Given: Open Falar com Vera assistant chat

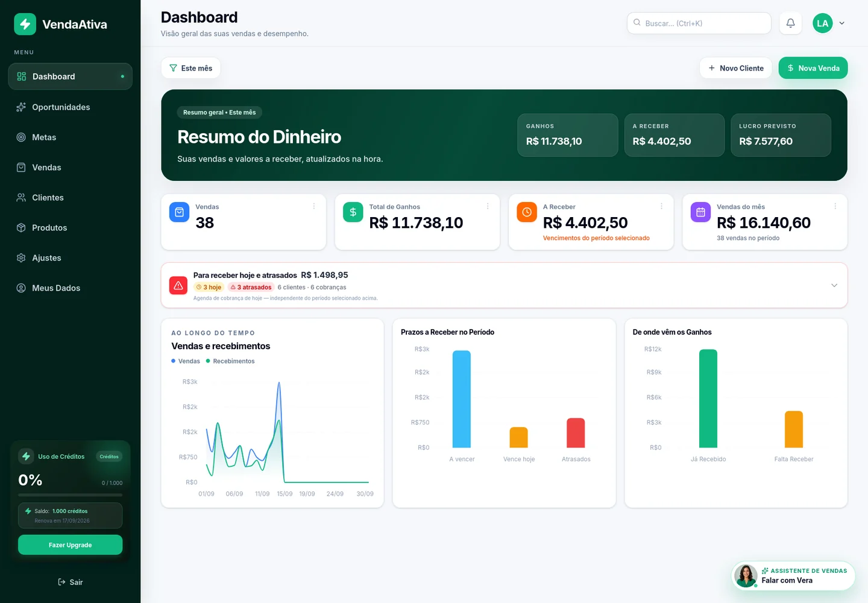Looking at the screenshot, I should 793,576.
